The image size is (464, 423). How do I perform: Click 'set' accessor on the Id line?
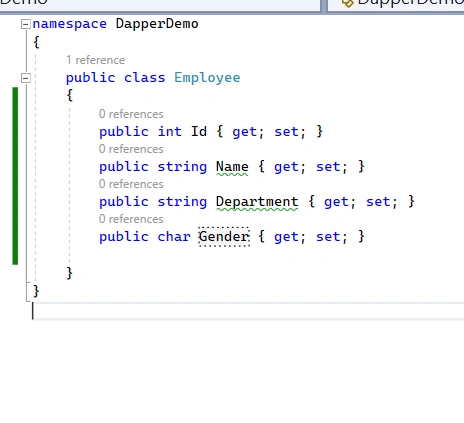pyautogui.click(x=286, y=132)
